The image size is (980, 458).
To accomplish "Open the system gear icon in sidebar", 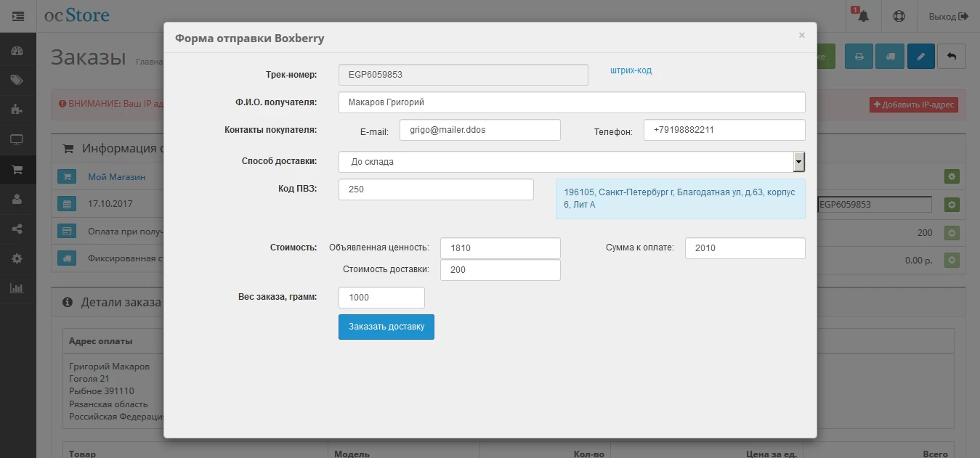I will 17,258.
